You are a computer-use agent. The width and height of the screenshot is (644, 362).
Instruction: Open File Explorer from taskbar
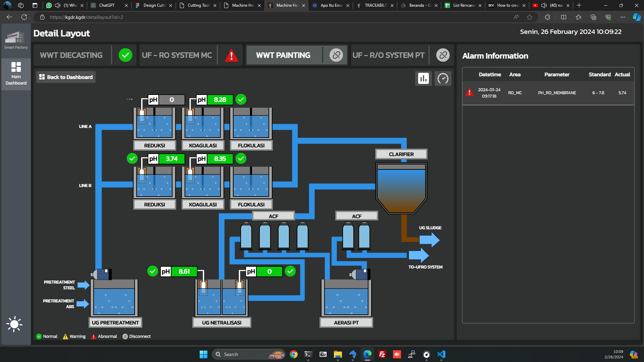[338, 354]
